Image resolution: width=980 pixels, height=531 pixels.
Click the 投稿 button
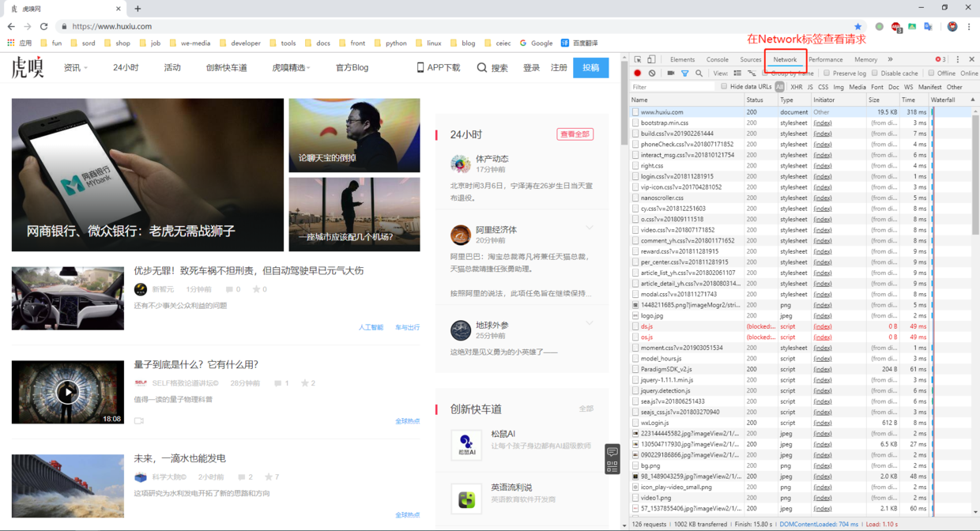[590, 68]
